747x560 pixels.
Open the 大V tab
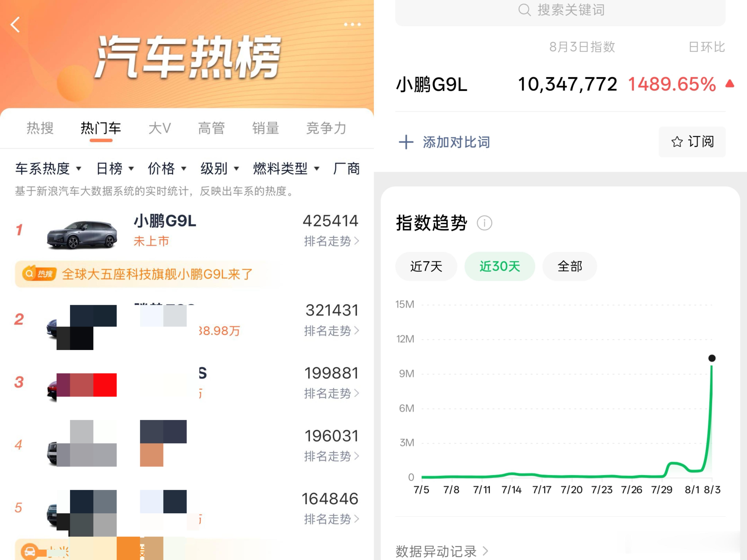pyautogui.click(x=160, y=128)
